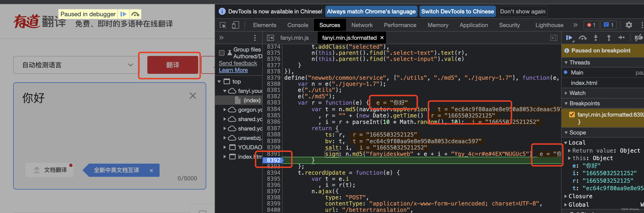Click Don't show again button
The height and width of the screenshot is (213, 644).
(523, 11)
